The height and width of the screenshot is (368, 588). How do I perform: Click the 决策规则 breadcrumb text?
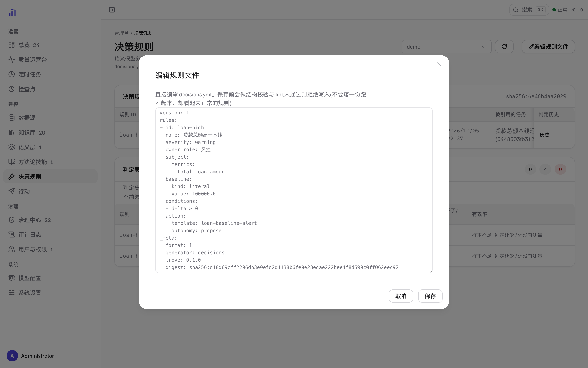pyautogui.click(x=144, y=33)
